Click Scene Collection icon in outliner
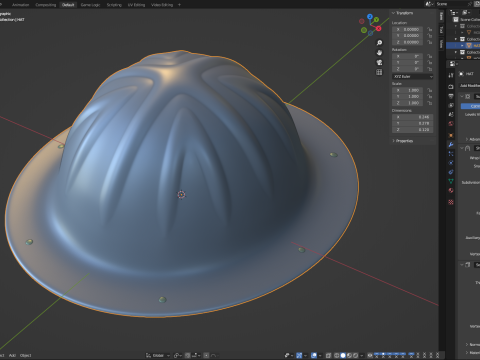 (x=456, y=19)
